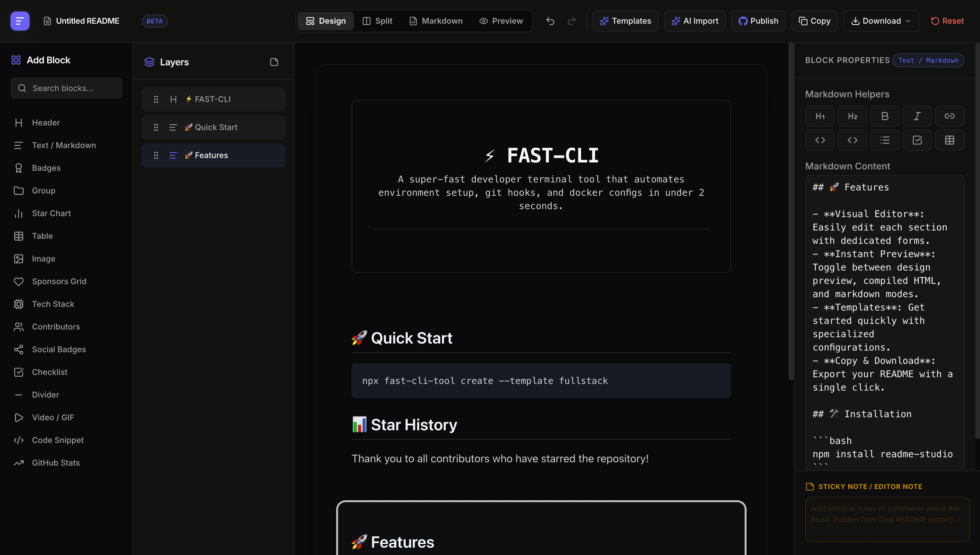This screenshot has width=980, height=555.
Task: Insert an H2 heading via Markdown Helpers
Action: point(852,116)
